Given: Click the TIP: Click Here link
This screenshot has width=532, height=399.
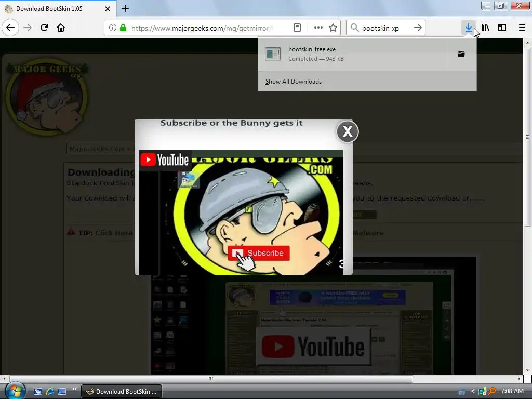Looking at the screenshot, I should 114,233.
